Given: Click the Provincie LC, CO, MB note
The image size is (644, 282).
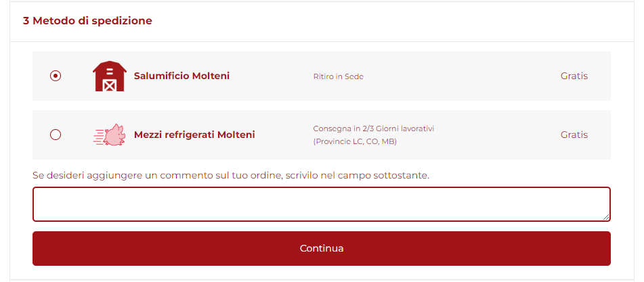Looking at the screenshot, I should [355, 142].
